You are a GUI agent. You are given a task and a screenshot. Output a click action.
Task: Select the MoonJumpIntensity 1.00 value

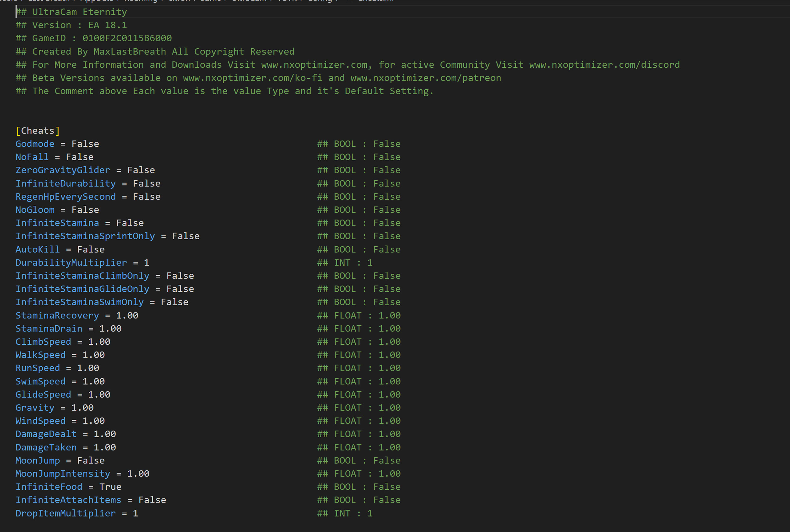coord(138,474)
